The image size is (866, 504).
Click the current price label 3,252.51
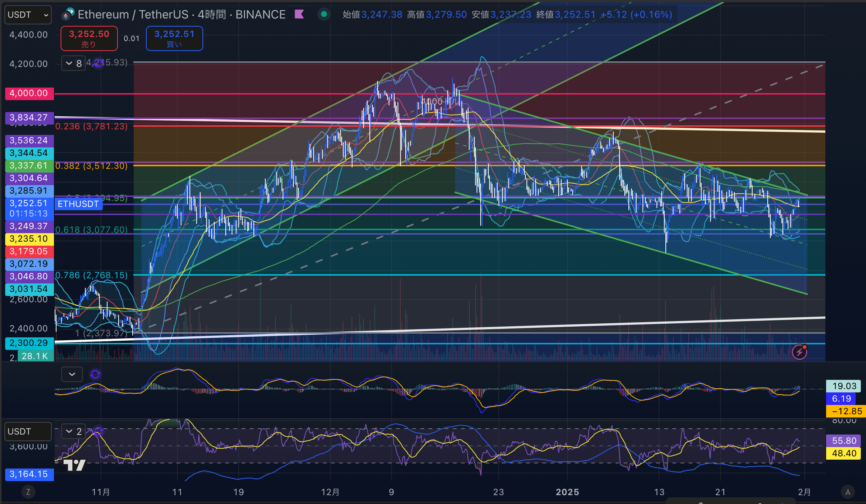29,208
